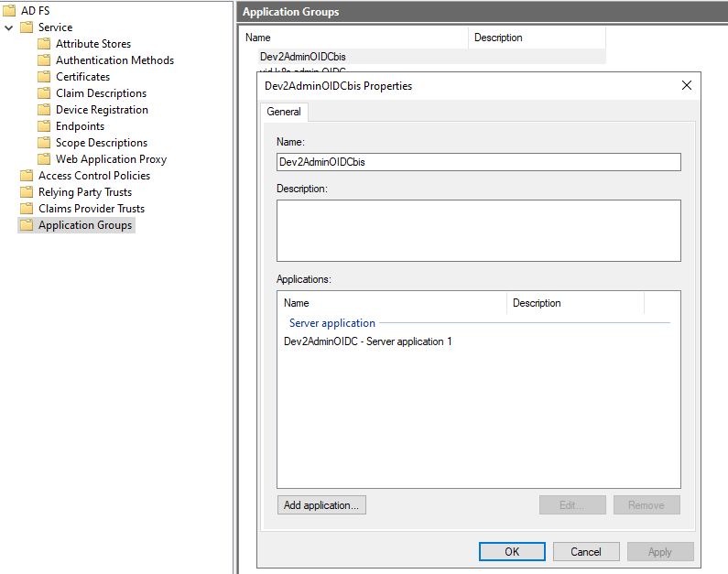Select Dev2AdminOIDCbis row in Application Groups list
The width and height of the screenshot is (728, 574).
click(432, 57)
